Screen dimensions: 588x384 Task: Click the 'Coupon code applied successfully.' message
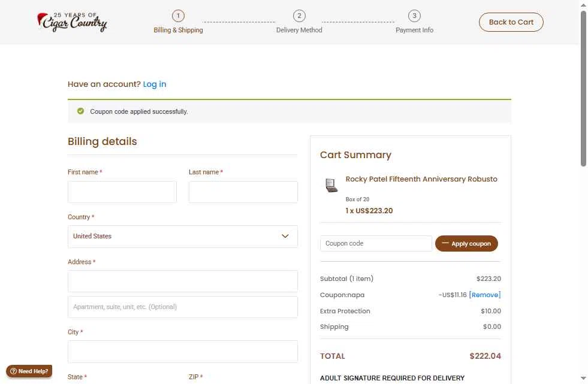coord(138,111)
